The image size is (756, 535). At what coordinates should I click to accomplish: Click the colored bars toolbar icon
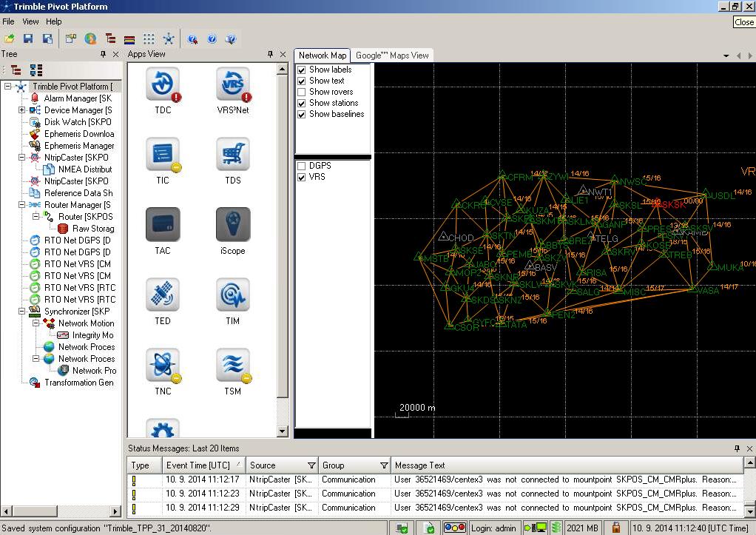pyautogui.click(x=129, y=39)
